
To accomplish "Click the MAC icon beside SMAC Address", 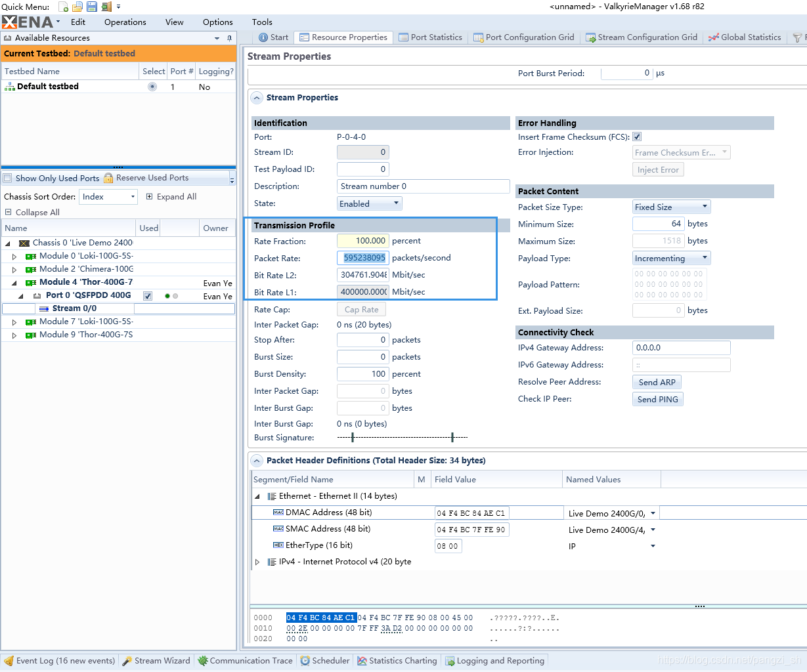I will (x=278, y=528).
